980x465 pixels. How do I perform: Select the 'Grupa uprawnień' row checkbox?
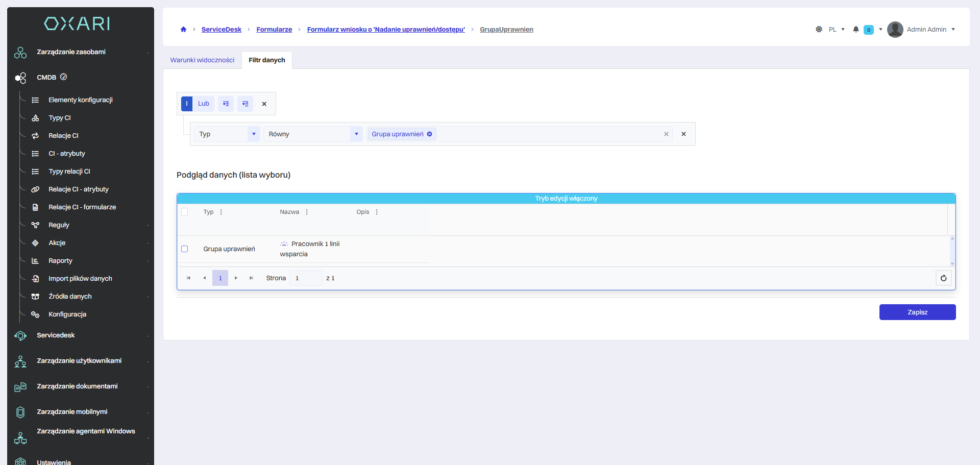185,249
